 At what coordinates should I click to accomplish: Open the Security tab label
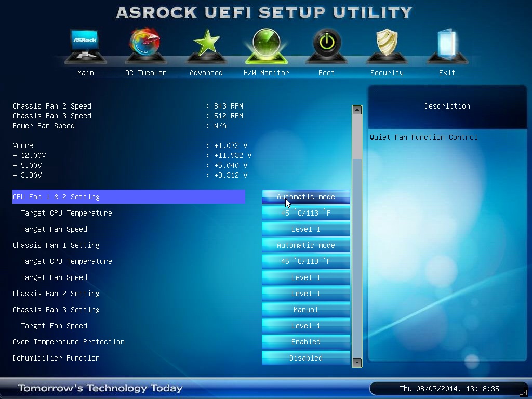(387, 73)
